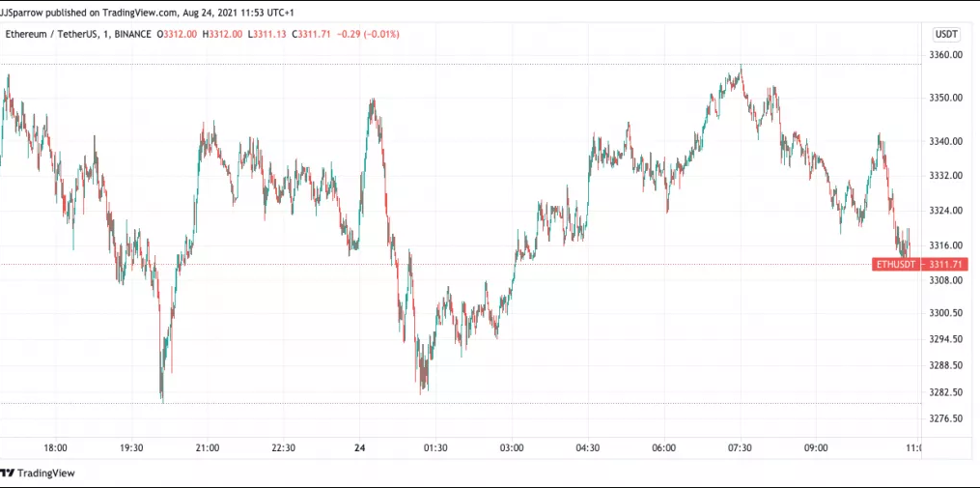Select the 21:00 time axis marker
This screenshot has width=980, height=488.
click(208, 448)
